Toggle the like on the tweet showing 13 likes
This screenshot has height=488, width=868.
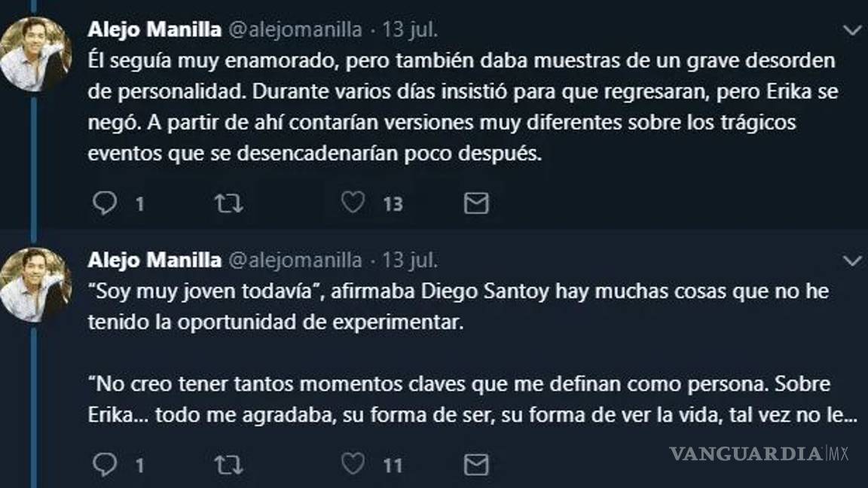click(x=351, y=201)
